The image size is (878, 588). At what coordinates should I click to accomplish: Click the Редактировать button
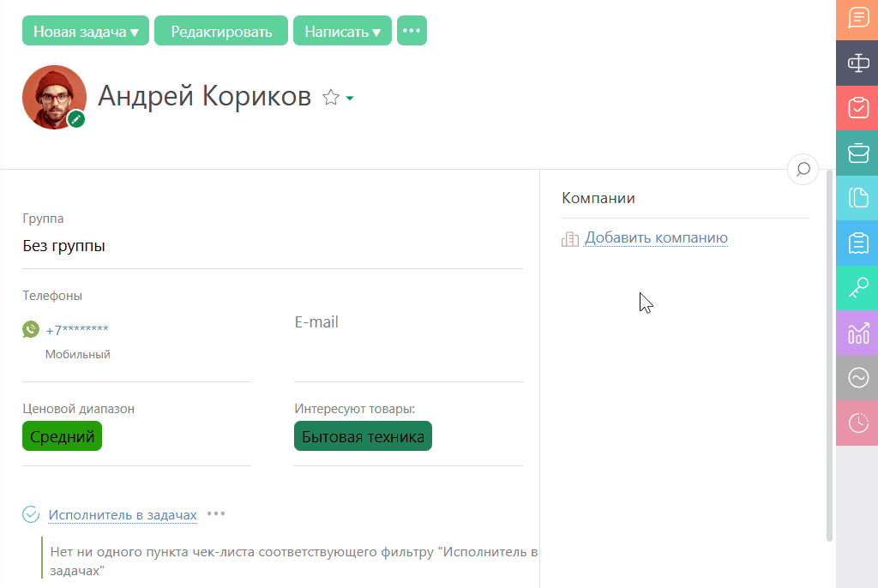[221, 31]
